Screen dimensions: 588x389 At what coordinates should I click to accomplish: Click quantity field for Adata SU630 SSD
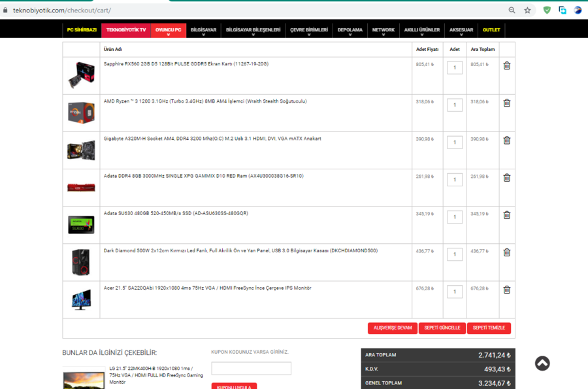pyautogui.click(x=455, y=217)
